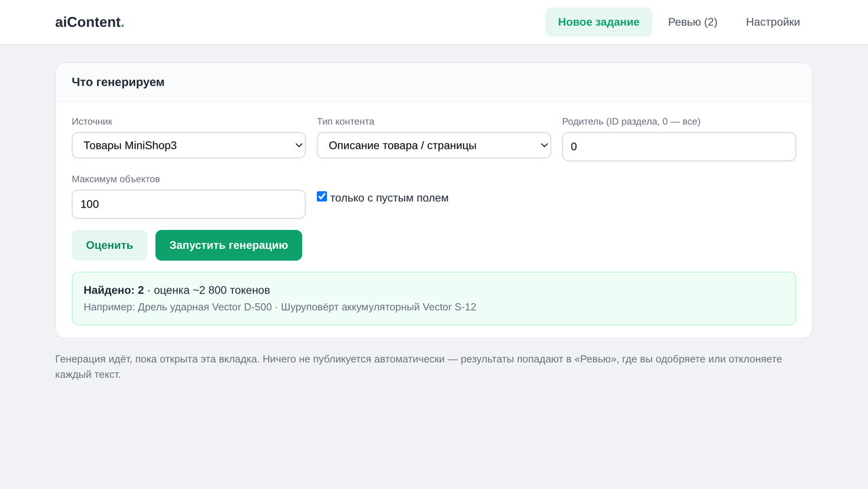Open the Ревью (2) tab
The width and height of the screenshot is (868, 489).
692,22
